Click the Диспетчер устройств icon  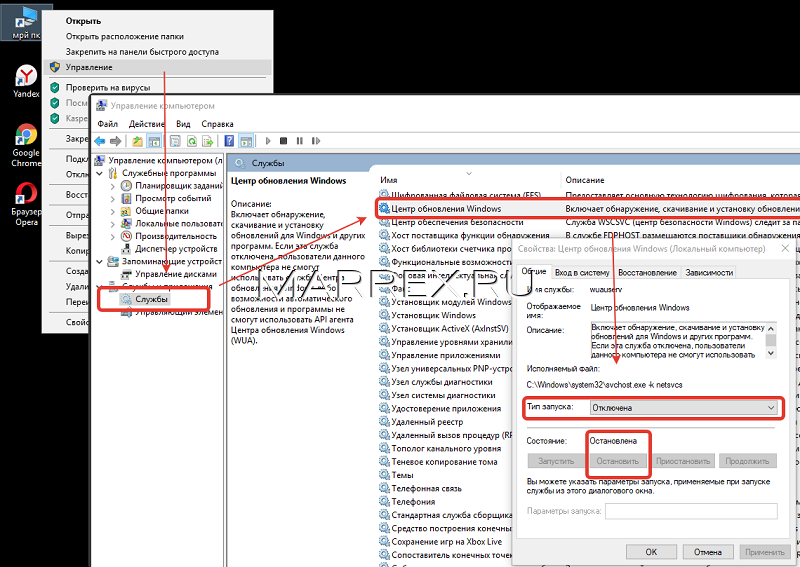click(x=126, y=249)
